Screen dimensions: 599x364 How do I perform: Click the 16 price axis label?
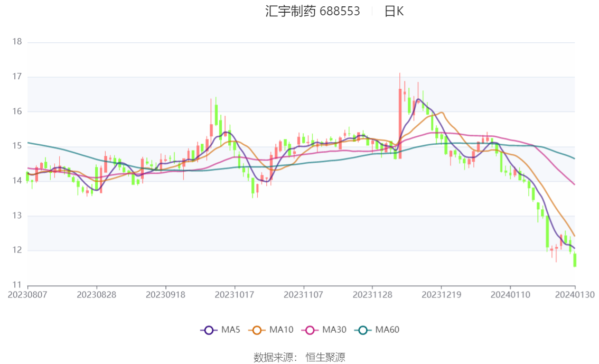17,111
